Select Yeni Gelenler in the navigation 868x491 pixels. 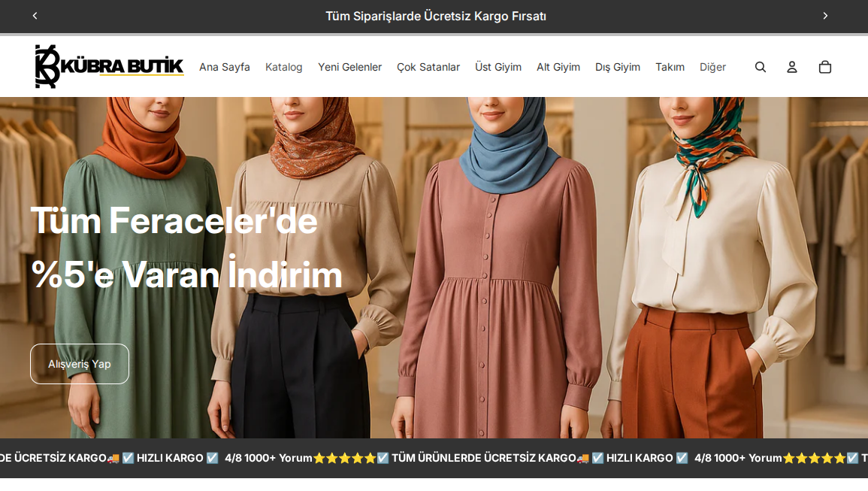[349, 67]
